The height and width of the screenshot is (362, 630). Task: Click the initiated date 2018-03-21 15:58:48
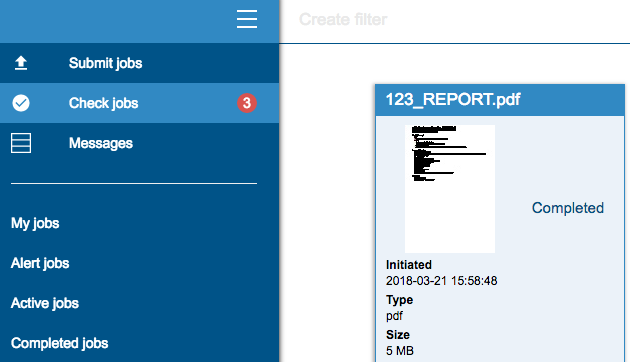click(442, 280)
